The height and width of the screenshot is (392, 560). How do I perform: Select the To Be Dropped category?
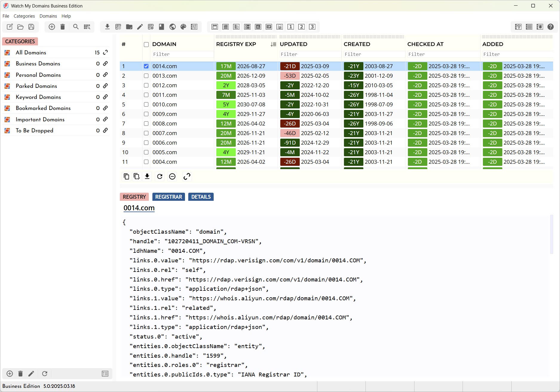tap(56, 131)
